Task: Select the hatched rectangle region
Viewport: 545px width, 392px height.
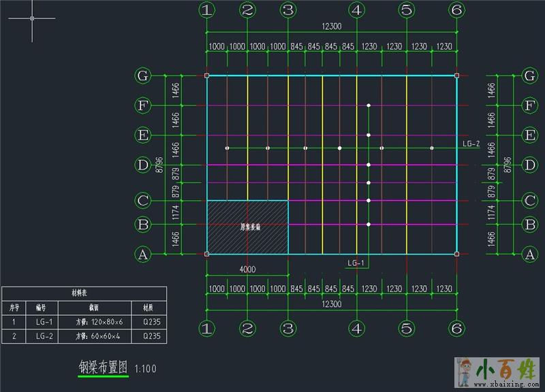Action: [x=247, y=227]
